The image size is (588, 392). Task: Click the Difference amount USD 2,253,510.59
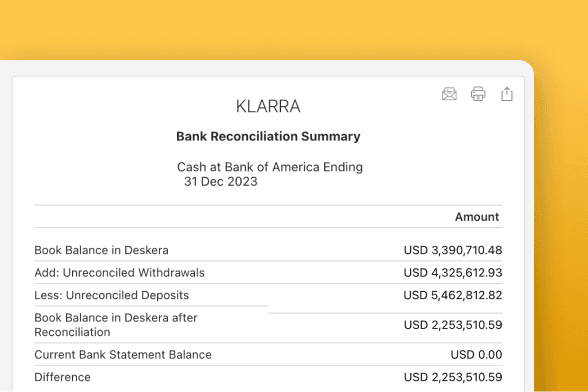pyautogui.click(x=453, y=377)
